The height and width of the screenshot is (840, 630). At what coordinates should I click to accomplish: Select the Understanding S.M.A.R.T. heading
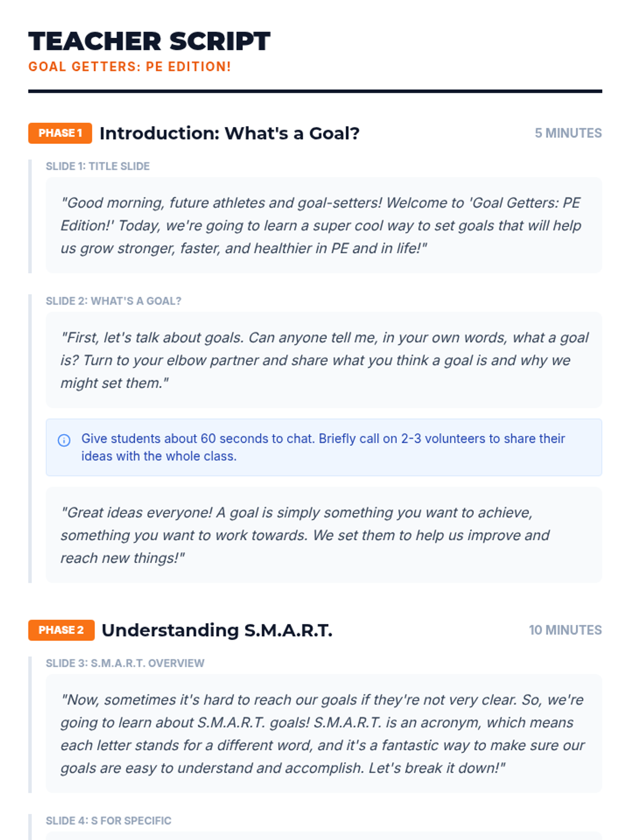coord(217,630)
